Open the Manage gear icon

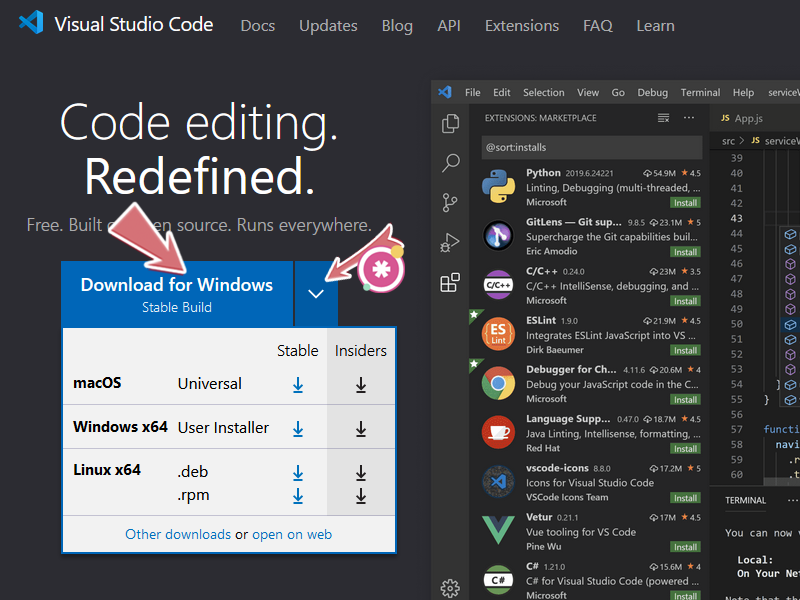(x=450, y=588)
